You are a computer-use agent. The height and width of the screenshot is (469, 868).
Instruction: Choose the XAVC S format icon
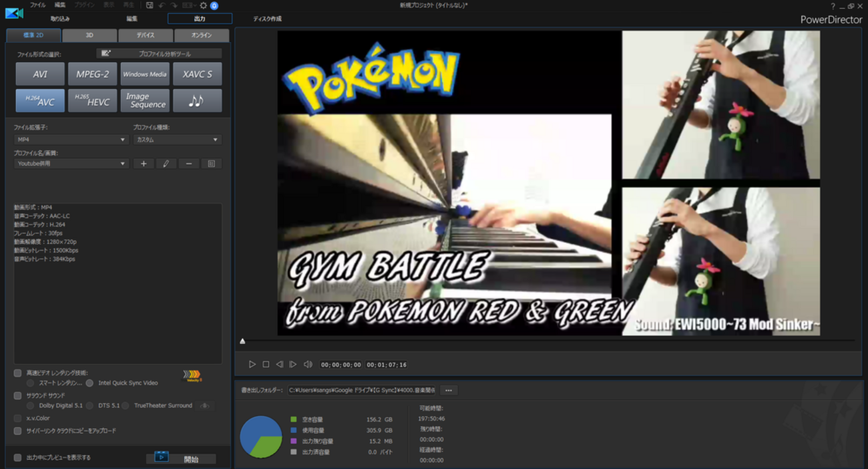click(x=198, y=73)
